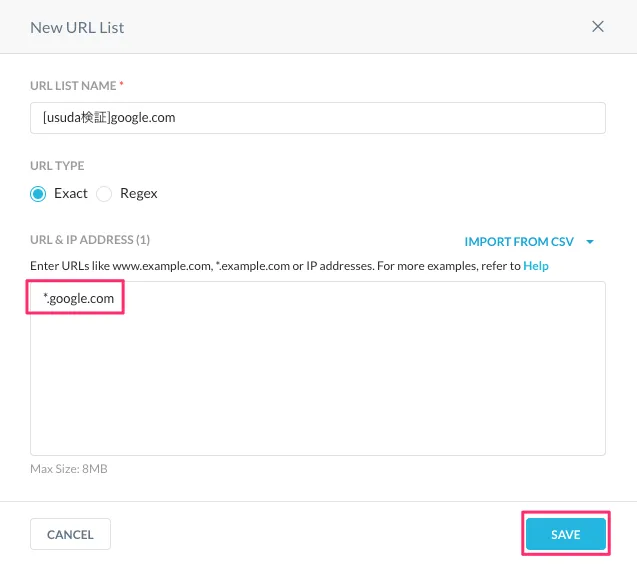Focus the URL List Name input field
637x564 pixels.
click(318, 117)
